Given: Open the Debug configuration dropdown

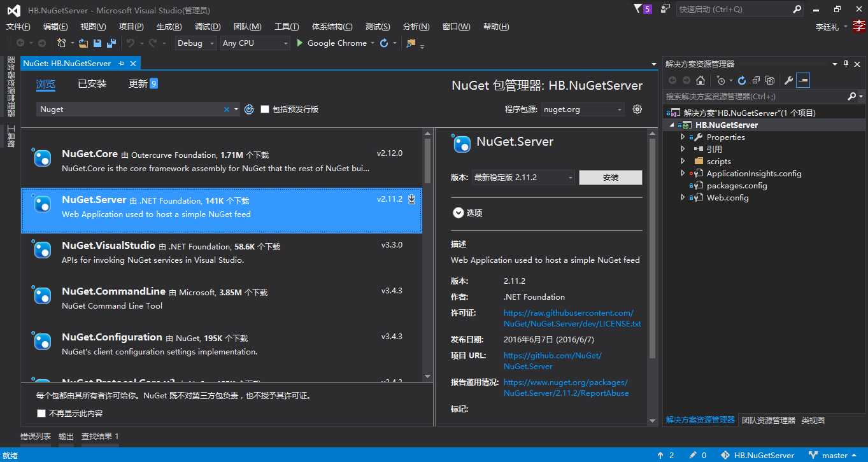Looking at the screenshot, I should point(211,43).
